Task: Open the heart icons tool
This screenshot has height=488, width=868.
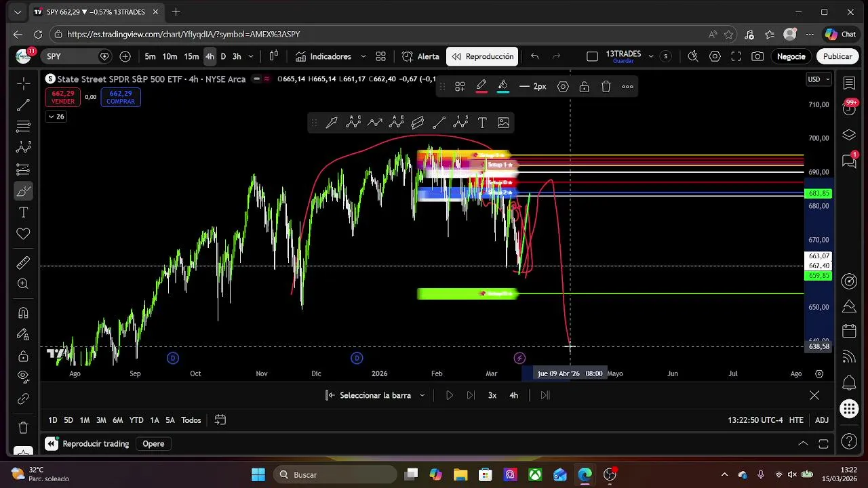Action: pyautogui.click(x=23, y=234)
